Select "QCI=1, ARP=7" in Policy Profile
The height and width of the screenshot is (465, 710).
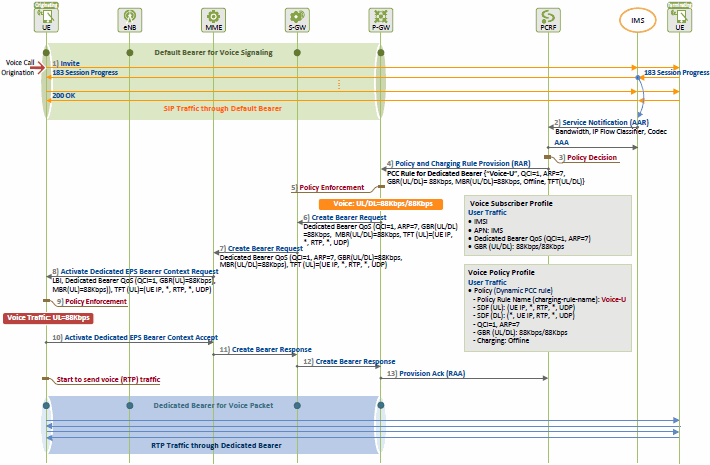[497, 325]
